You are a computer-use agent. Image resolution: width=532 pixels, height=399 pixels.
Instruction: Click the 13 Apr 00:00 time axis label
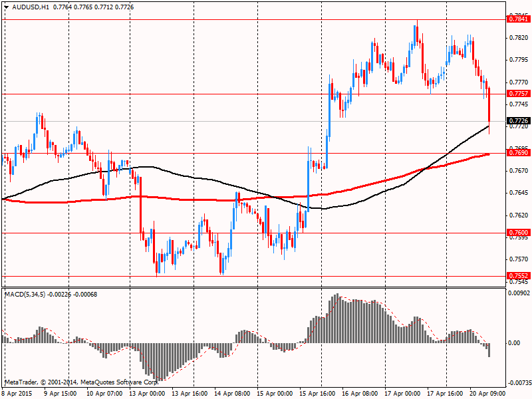[x=146, y=394]
